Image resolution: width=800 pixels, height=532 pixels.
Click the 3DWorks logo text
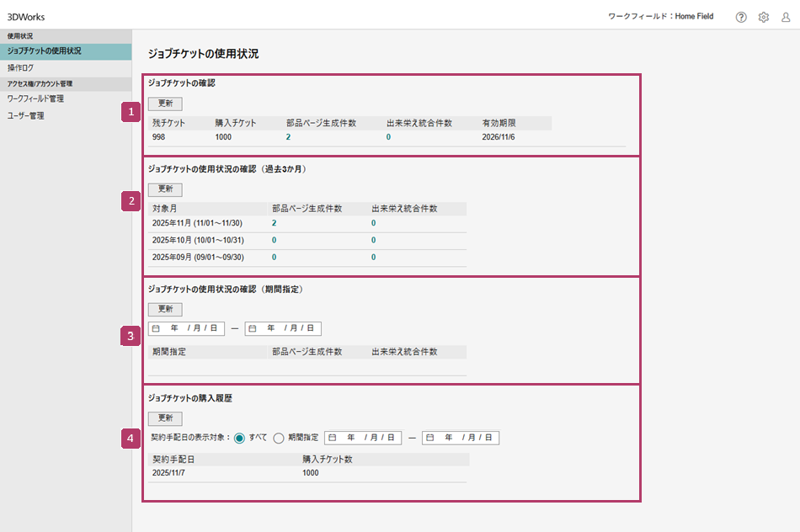26,16
